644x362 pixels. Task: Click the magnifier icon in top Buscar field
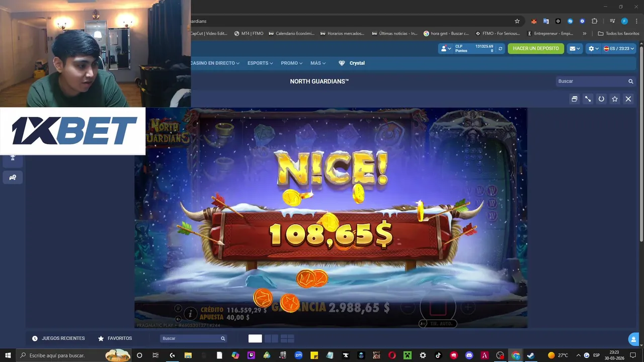(630, 81)
